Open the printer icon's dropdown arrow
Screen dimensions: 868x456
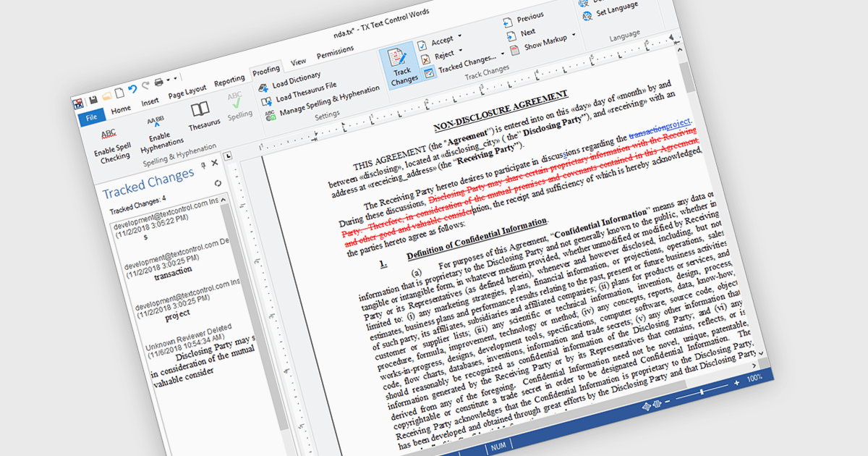167,80
